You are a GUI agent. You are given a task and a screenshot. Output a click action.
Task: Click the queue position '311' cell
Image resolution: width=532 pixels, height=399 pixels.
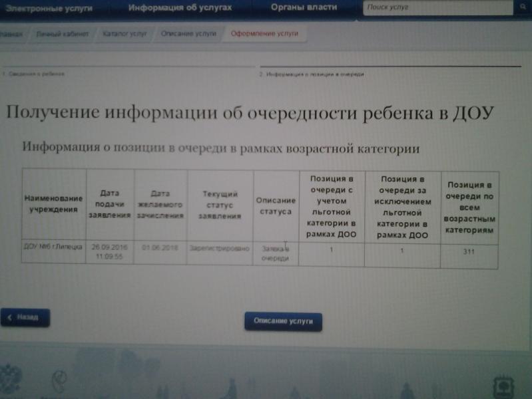pos(468,253)
